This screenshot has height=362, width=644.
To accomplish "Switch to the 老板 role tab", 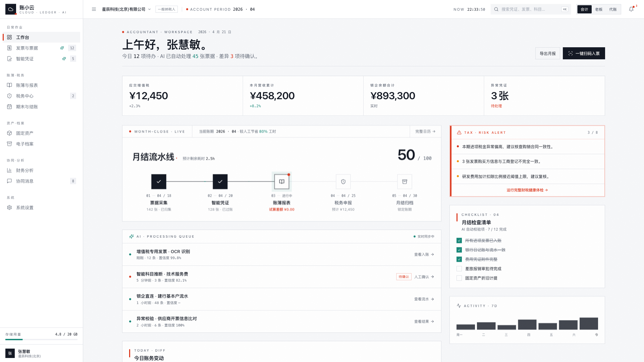I will click(x=599, y=9).
